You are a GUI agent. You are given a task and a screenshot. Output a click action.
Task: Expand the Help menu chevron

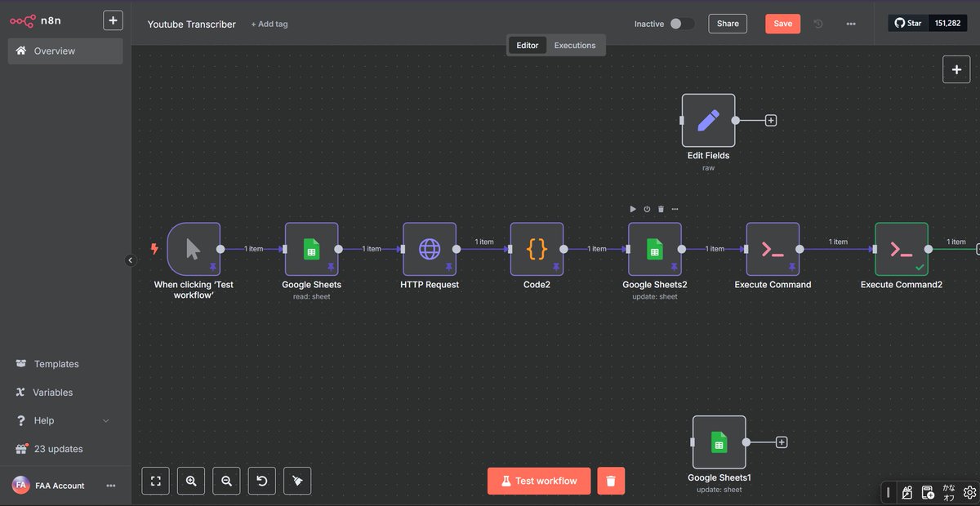pos(105,421)
